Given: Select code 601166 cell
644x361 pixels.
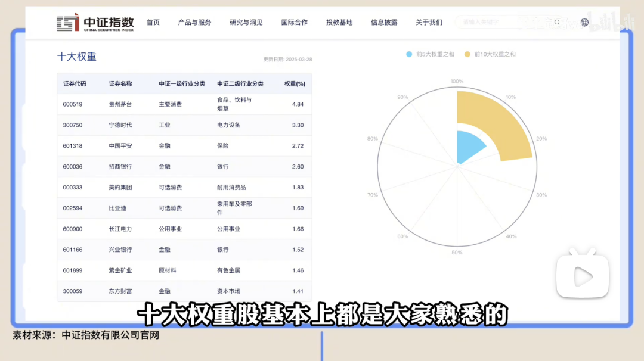Looking at the screenshot, I should pos(73,250).
